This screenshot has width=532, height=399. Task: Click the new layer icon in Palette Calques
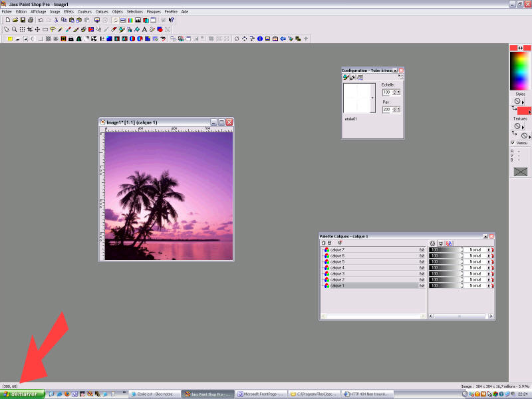(x=324, y=243)
